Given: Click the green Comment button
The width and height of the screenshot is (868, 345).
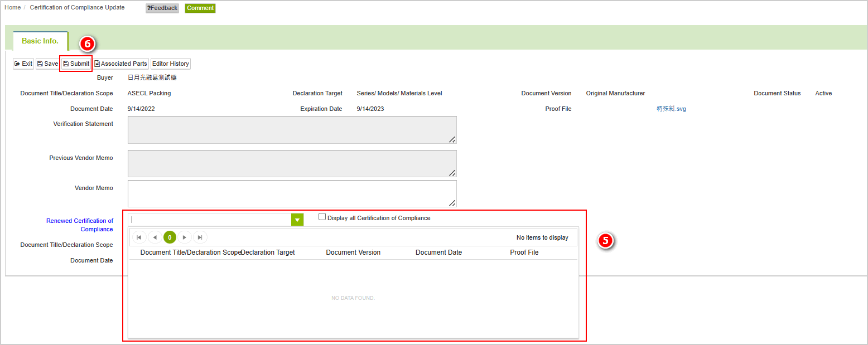Looking at the screenshot, I should pos(200,8).
